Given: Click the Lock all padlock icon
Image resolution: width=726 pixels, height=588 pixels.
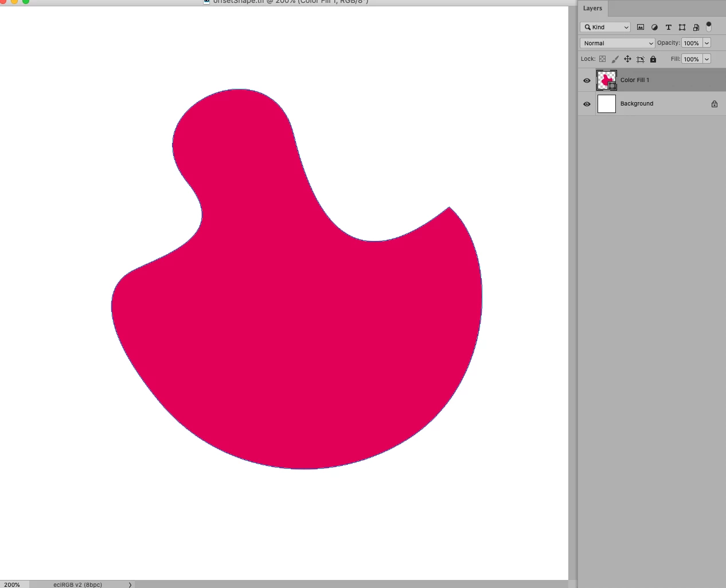Looking at the screenshot, I should tap(653, 59).
